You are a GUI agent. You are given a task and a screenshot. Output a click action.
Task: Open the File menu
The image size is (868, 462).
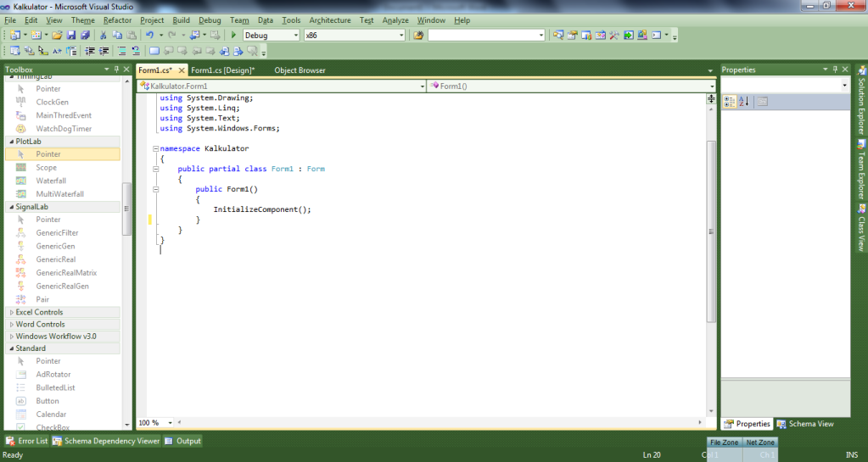tap(10, 19)
